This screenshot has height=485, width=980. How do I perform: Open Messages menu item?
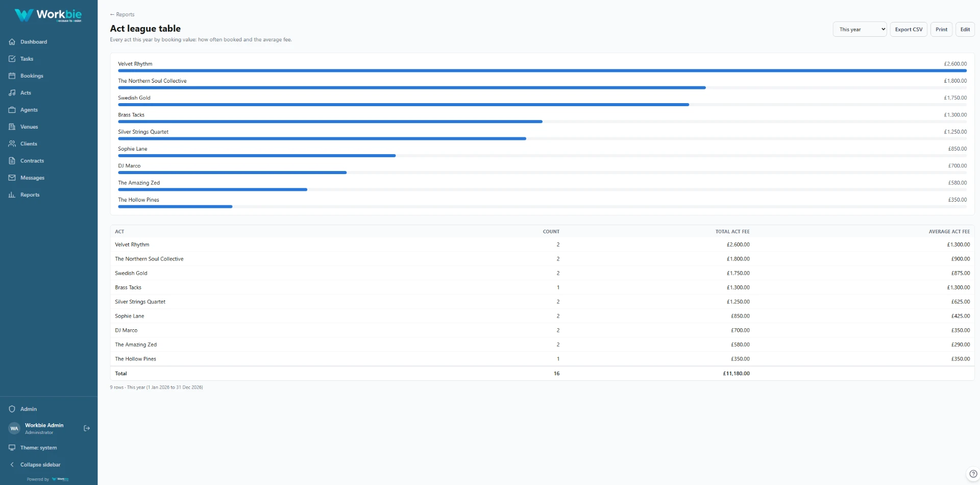click(32, 178)
